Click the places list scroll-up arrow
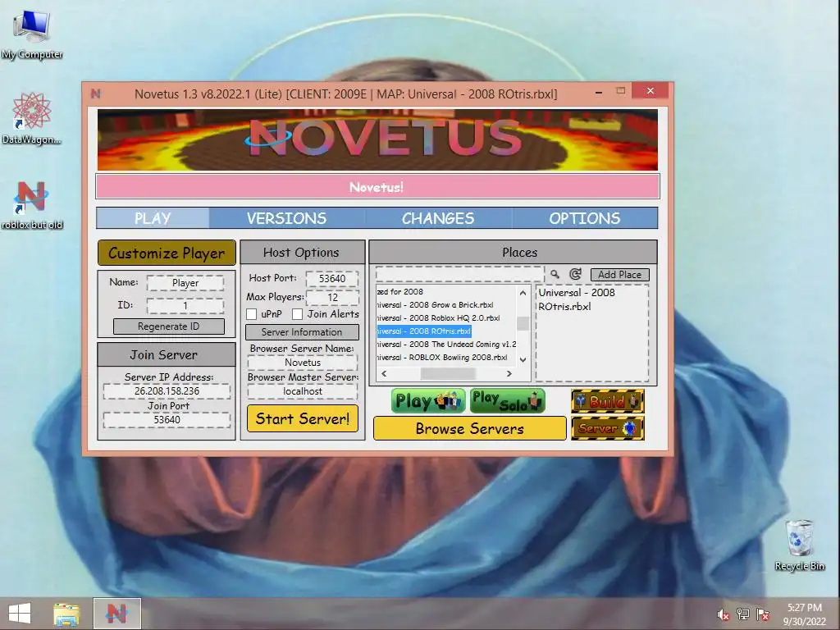This screenshot has width=840, height=630. [523, 293]
